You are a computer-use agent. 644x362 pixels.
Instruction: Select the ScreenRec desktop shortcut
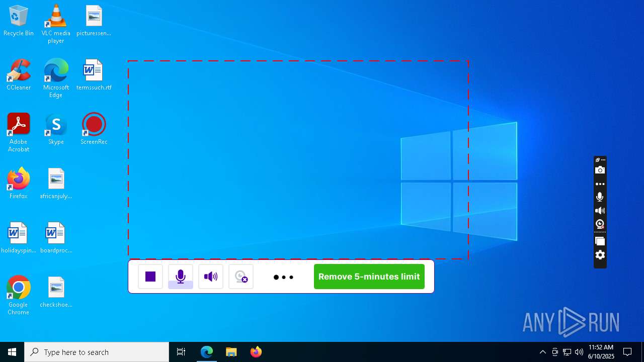pos(94,130)
